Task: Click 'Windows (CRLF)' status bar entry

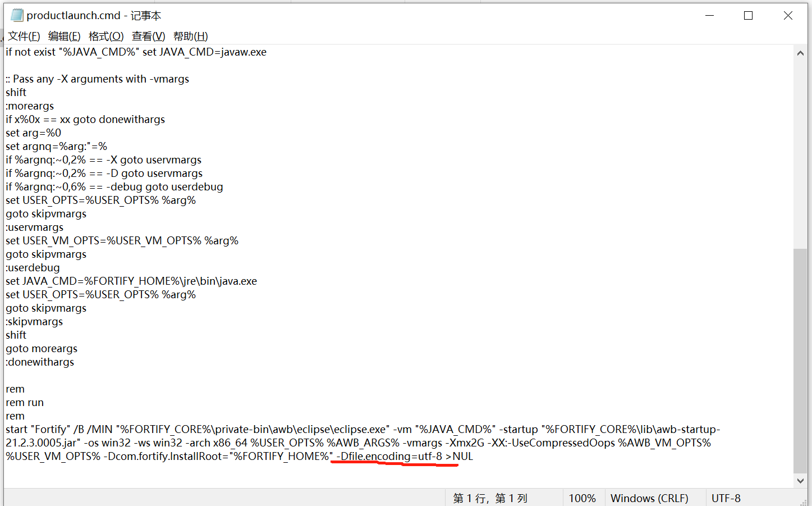Action: [x=649, y=498]
